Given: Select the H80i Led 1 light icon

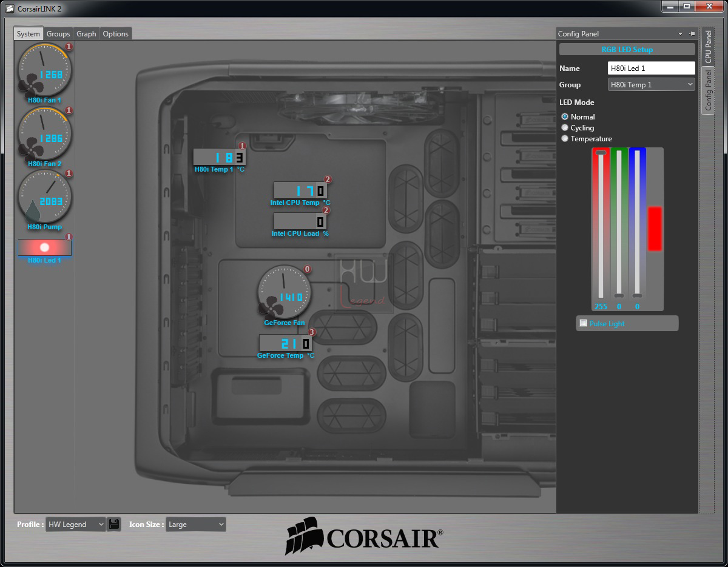Looking at the screenshot, I should 44,247.
